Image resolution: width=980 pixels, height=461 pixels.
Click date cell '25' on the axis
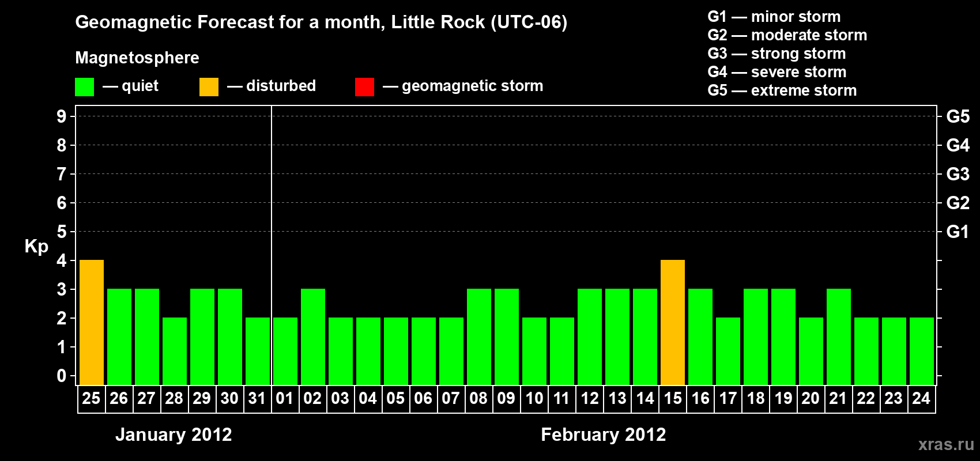point(92,399)
